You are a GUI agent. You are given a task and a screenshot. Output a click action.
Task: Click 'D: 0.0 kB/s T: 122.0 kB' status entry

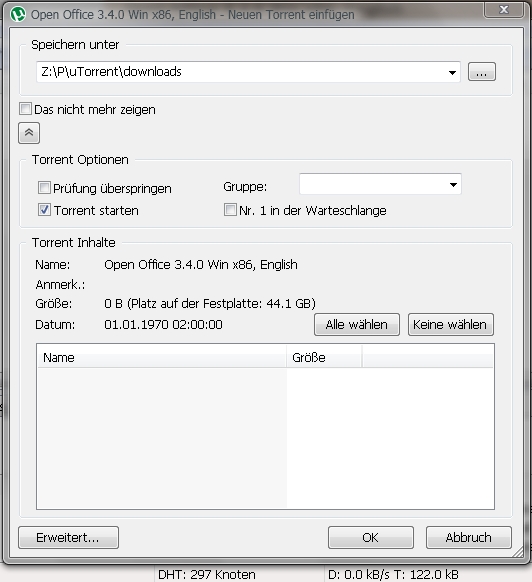[394, 574]
